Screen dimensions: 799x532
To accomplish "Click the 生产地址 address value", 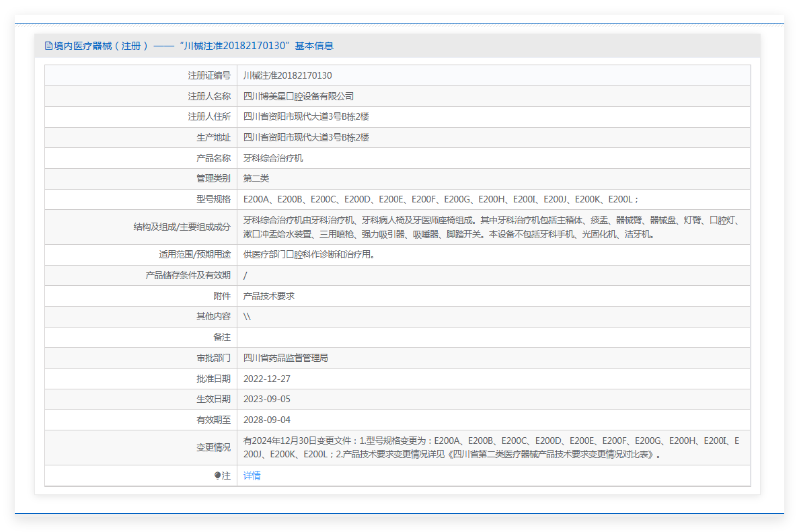I will tap(306, 137).
